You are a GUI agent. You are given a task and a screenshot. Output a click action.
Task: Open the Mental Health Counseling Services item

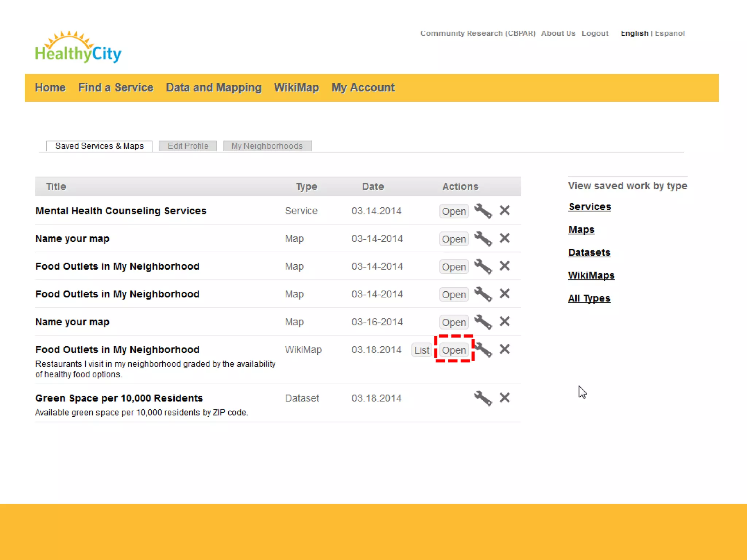(454, 211)
